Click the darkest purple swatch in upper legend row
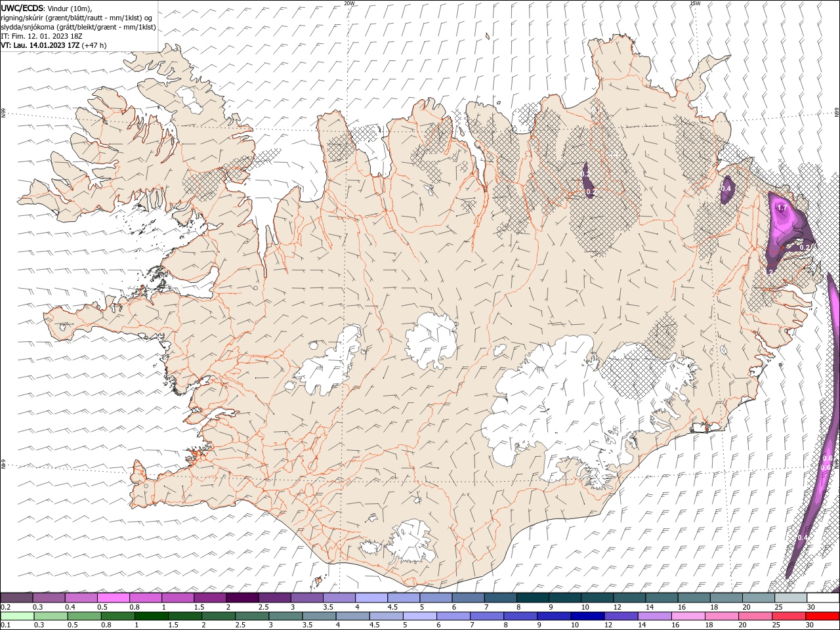The width and height of the screenshot is (840, 630). coord(242,597)
